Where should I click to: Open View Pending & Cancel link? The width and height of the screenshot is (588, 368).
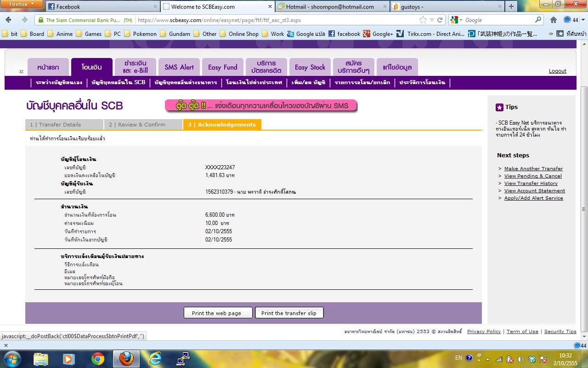pyautogui.click(x=533, y=176)
